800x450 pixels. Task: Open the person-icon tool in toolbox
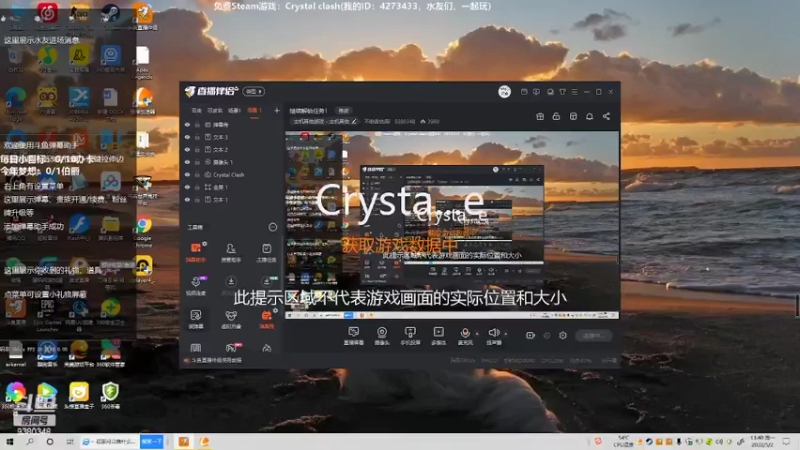tap(231, 252)
